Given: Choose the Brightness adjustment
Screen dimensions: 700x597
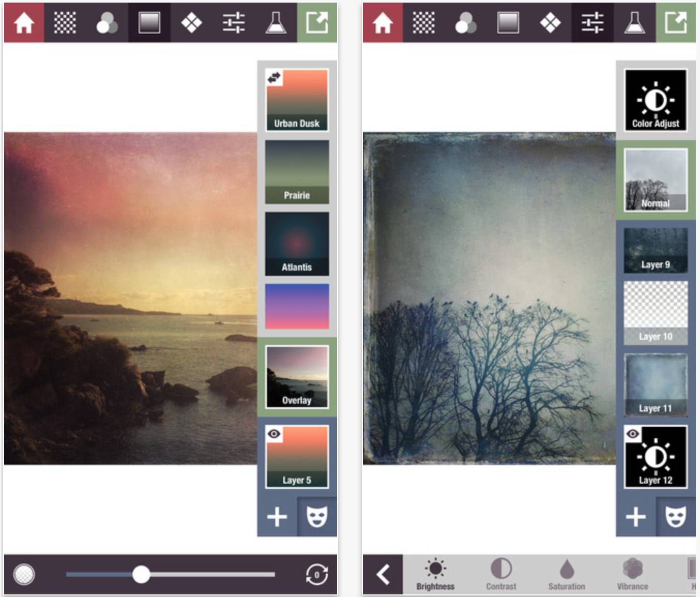Looking at the screenshot, I should click(435, 575).
